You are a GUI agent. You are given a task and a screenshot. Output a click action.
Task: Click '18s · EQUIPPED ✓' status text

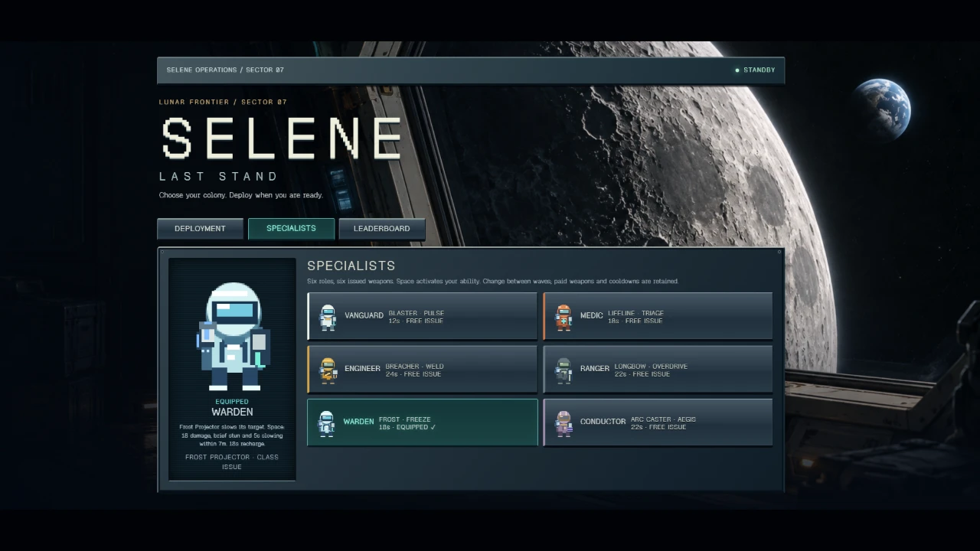(407, 427)
